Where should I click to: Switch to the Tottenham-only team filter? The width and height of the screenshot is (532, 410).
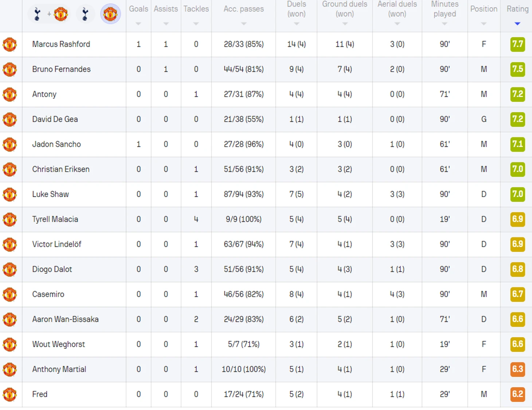pyautogui.click(x=85, y=14)
